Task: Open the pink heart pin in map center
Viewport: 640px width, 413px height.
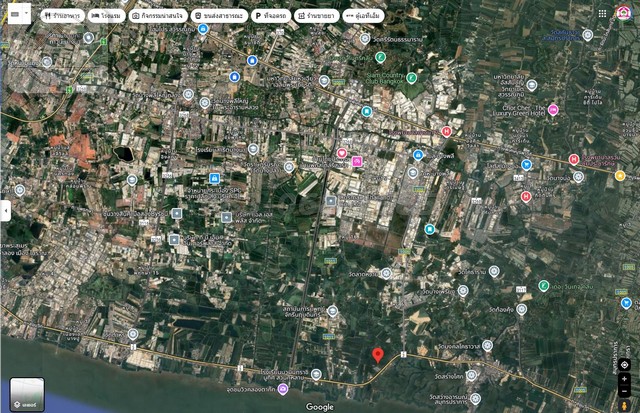Action: (x=342, y=153)
